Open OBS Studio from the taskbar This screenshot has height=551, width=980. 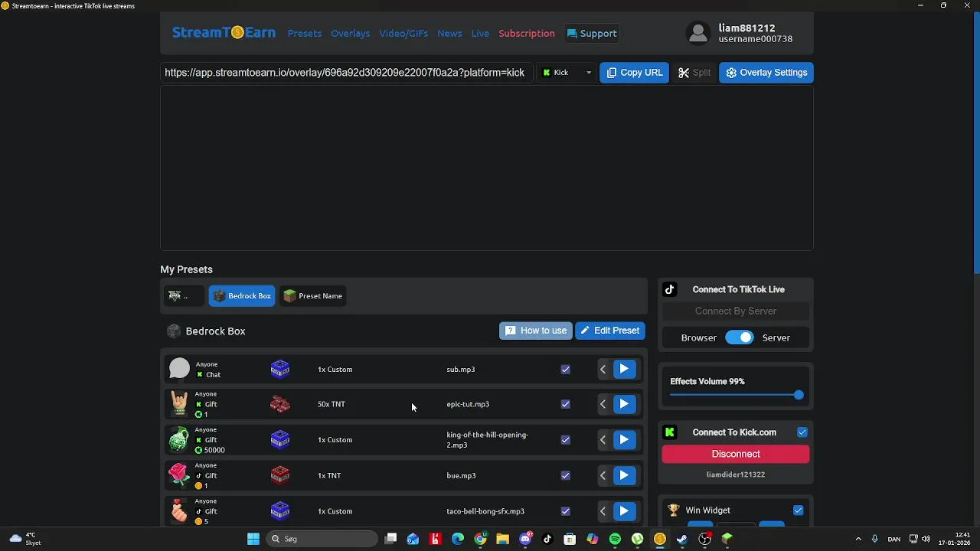pyautogui.click(x=704, y=539)
